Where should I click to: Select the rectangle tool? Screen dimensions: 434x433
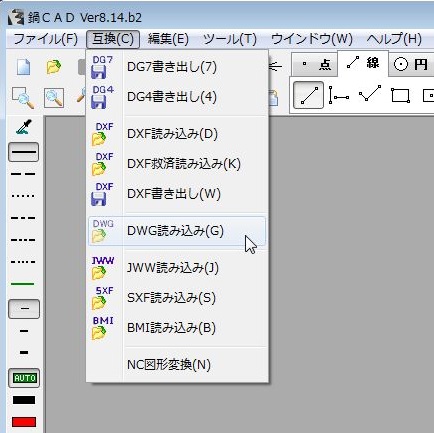tap(400, 96)
